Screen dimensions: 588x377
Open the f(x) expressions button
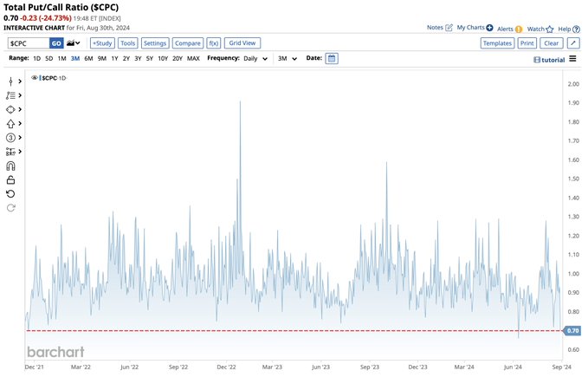214,43
